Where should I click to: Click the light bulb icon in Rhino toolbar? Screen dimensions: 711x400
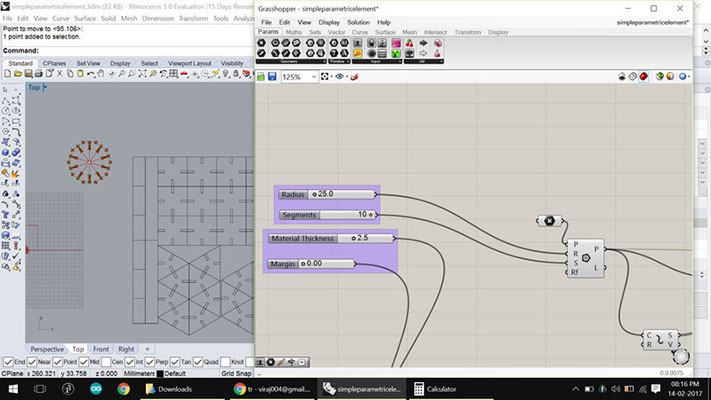pos(226,73)
